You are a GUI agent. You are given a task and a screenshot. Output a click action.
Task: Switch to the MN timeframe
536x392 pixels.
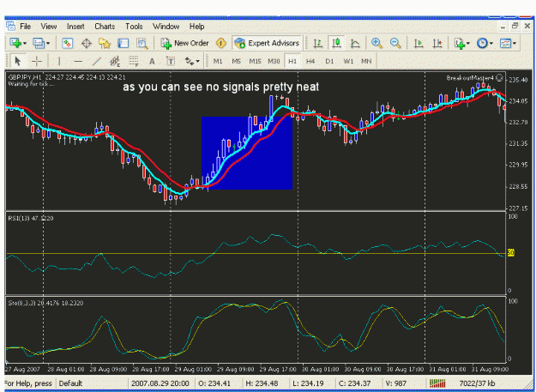[x=366, y=62]
